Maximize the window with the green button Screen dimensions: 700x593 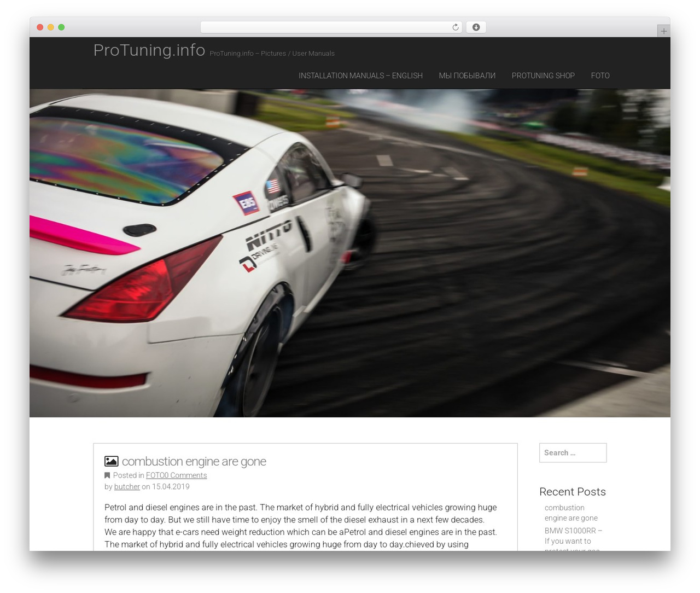pyautogui.click(x=61, y=27)
